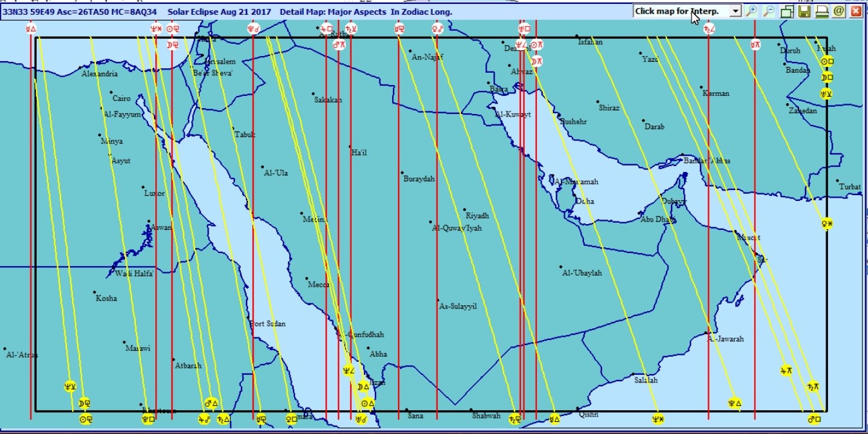The height and width of the screenshot is (434, 868).
Task: Click yellow Neptune sextile marker near Salalah
Action: pos(657,419)
